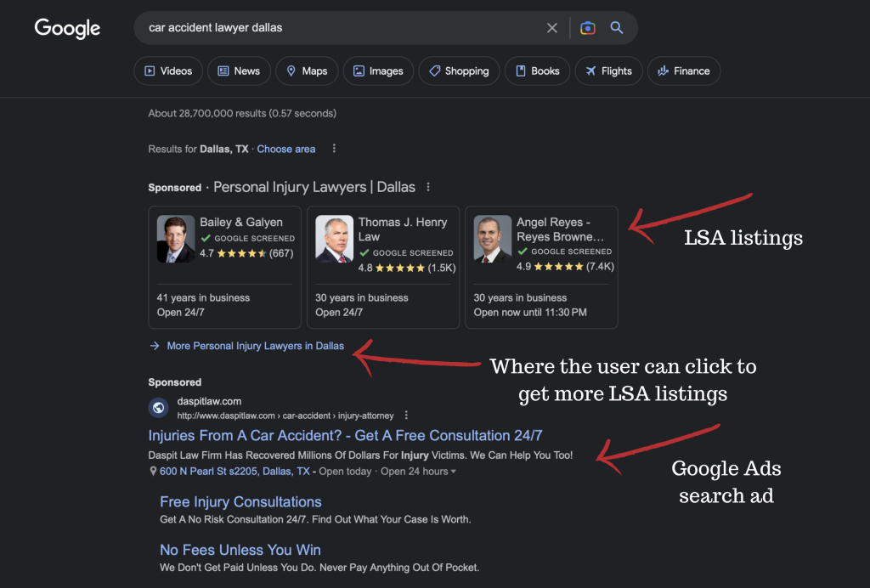870x588 pixels.
Task: Click Bailey & Galyen Google Screened badge
Action: (x=248, y=239)
